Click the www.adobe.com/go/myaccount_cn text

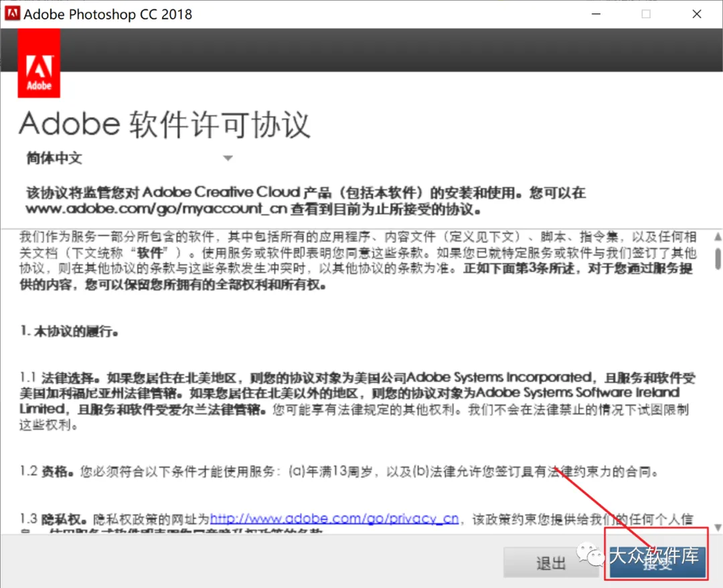[156, 209]
